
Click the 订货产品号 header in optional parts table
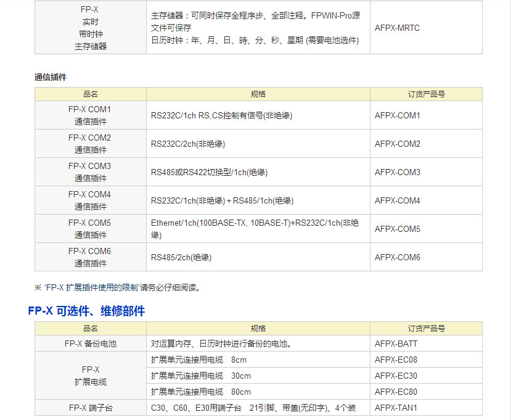click(425, 328)
